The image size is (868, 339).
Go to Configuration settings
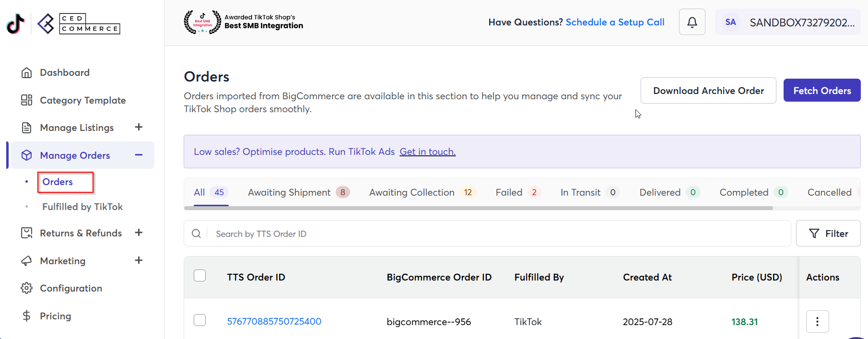[71, 288]
